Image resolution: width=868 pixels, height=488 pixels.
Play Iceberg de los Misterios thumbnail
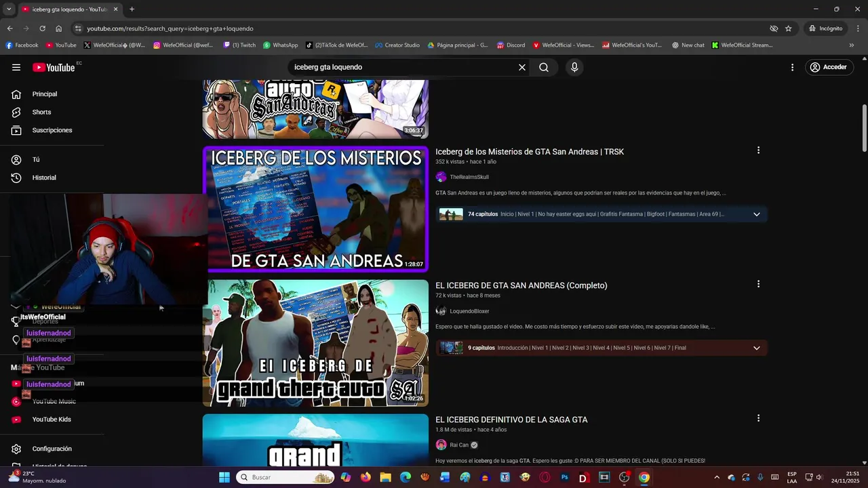pyautogui.click(x=315, y=209)
